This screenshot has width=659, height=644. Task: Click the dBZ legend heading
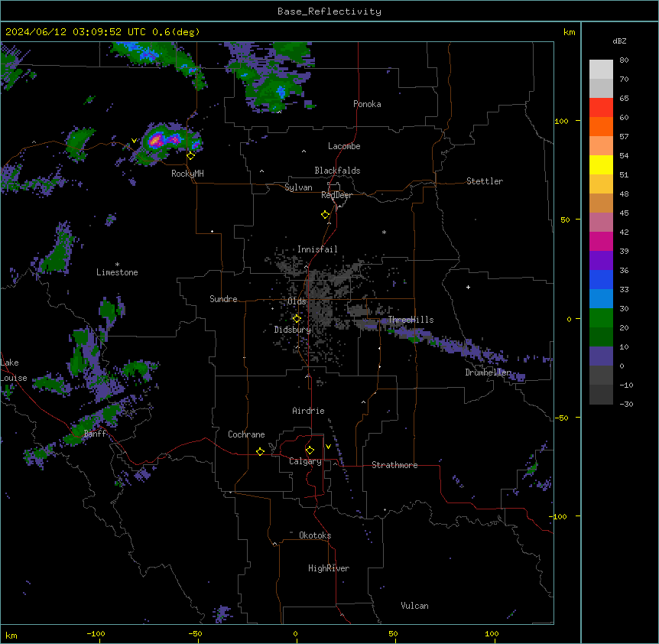pos(619,41)
